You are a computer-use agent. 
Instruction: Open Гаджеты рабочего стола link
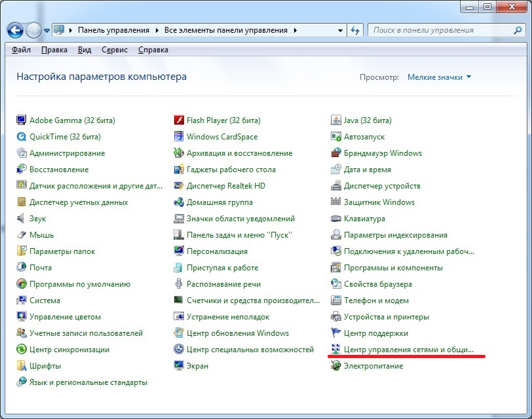click(x=231, y=170)
